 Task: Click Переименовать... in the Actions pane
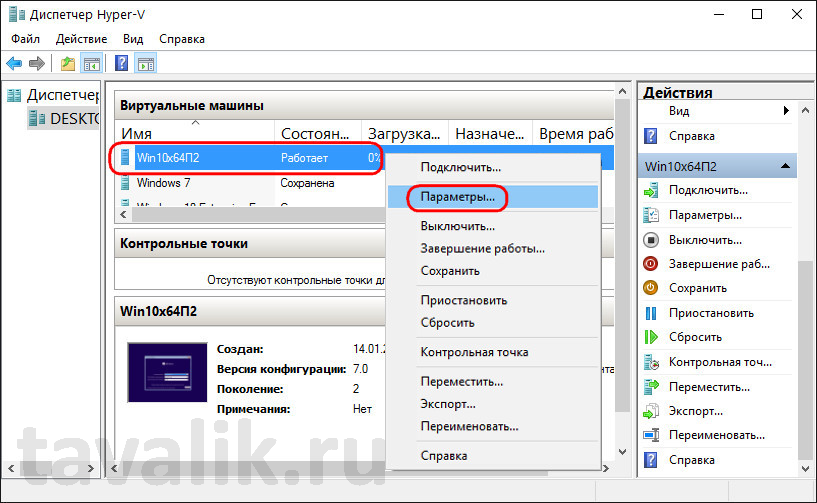[x=716, y=435]
